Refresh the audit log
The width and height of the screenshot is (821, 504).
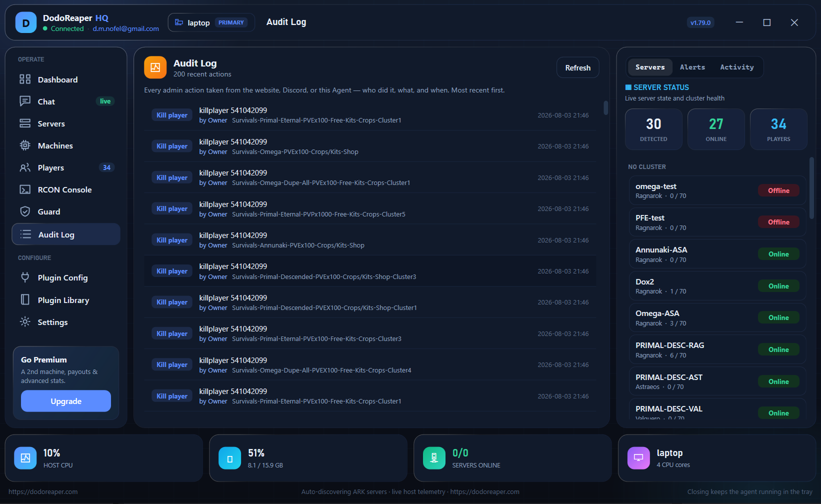(577, 67)
